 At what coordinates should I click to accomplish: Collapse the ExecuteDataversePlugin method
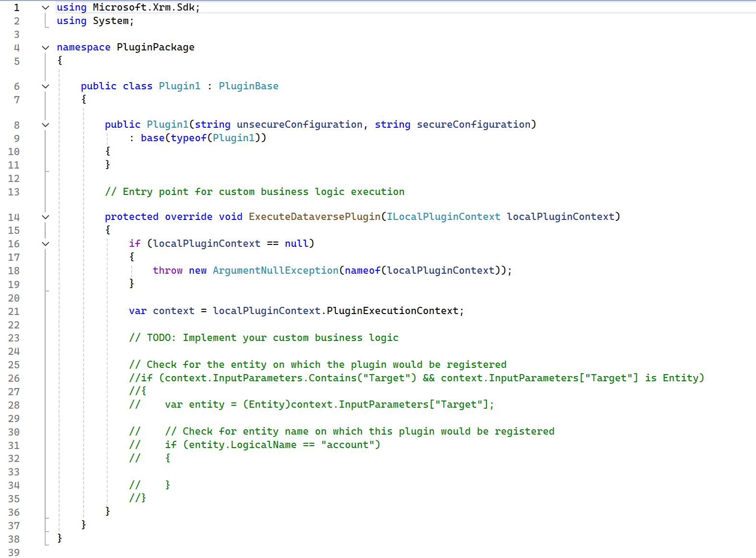46,217
